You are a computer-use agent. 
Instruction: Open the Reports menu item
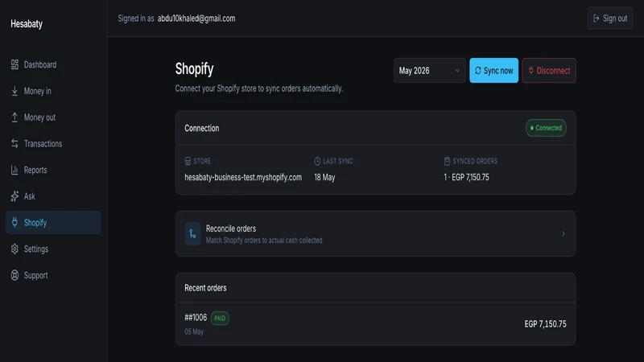(x=53, y=170)
